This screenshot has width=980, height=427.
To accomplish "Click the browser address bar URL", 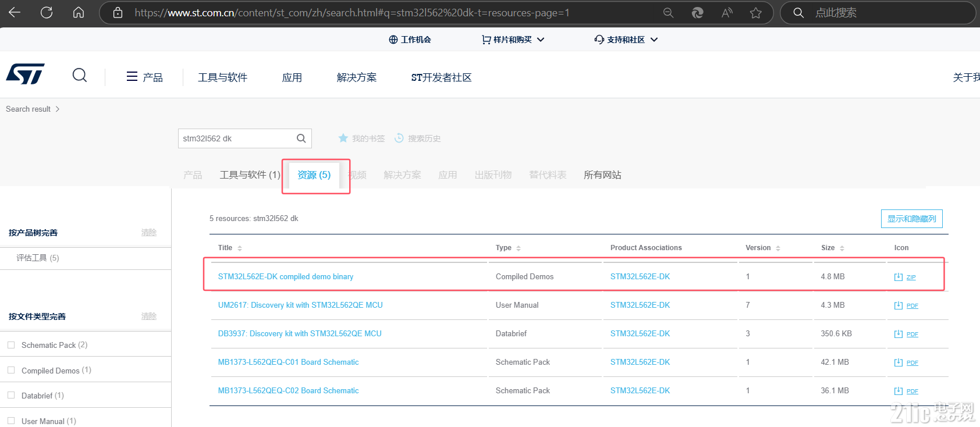I will tap(352, 12).
